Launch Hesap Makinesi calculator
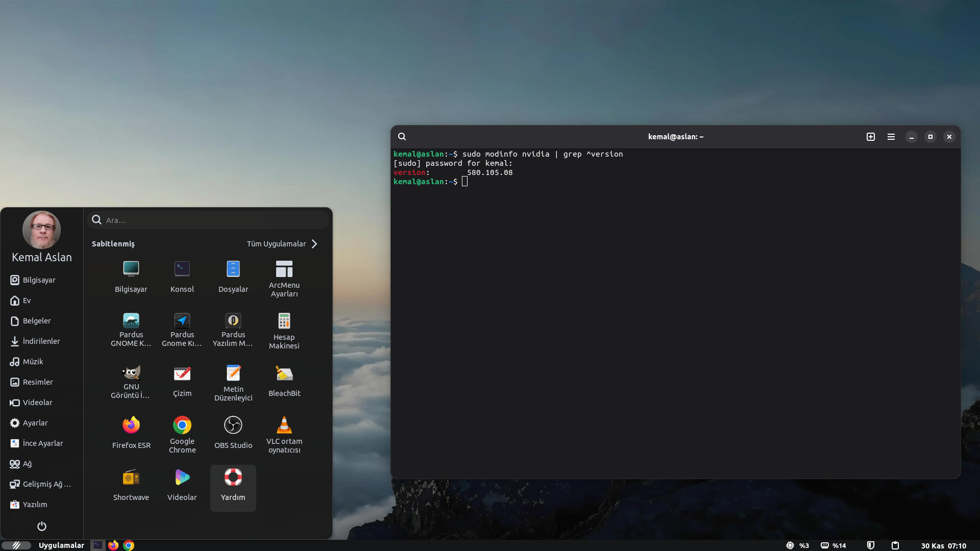The image size is (980, 551). pos(284,329)
